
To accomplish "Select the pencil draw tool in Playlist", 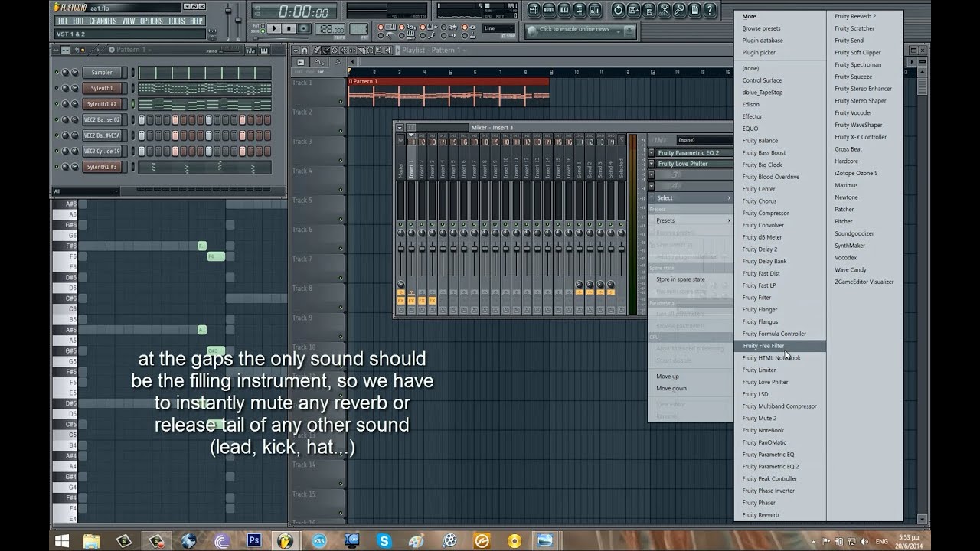I will (x=317, y=51).
